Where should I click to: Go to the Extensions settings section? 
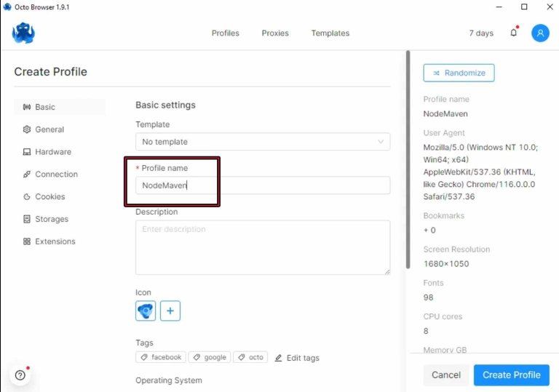coord(55,241)
